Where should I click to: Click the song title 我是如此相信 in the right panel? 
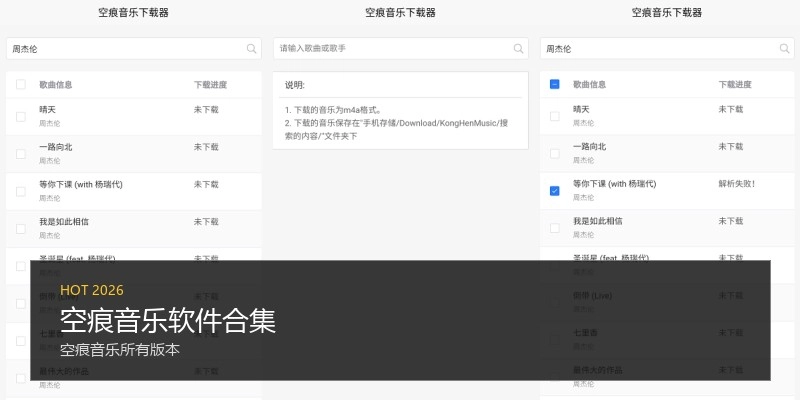click(x=597, y=221)
